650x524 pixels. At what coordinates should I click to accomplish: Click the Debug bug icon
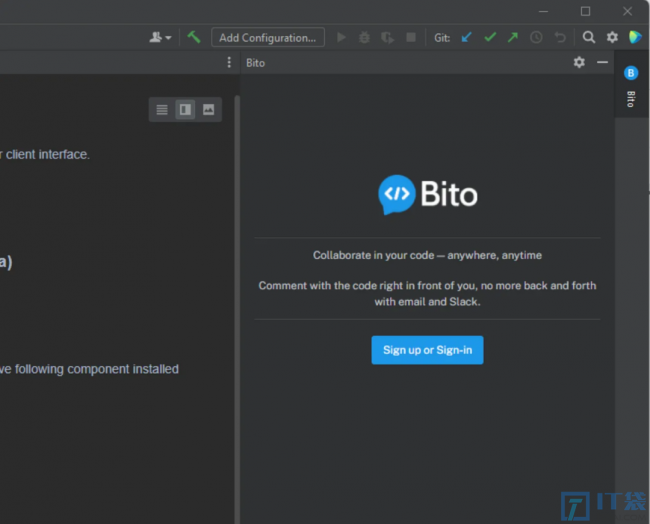[x=364, y=38]
